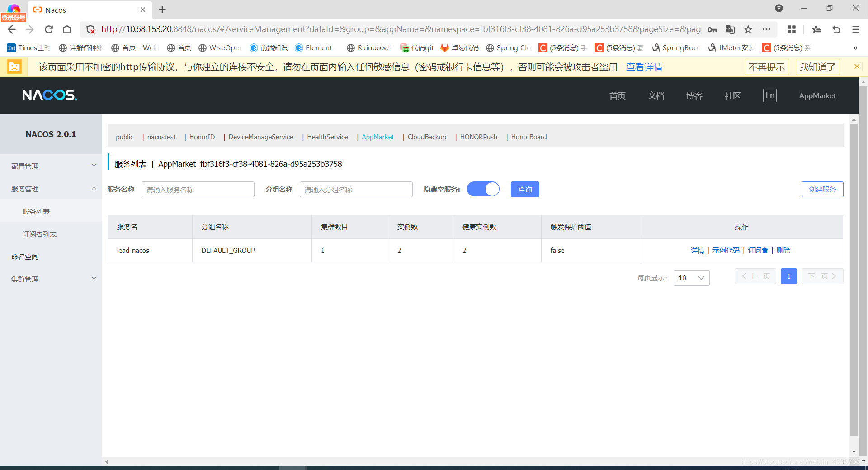Click the 查询 search button
Screen dimensions: 868x470
tap(525, 189)
